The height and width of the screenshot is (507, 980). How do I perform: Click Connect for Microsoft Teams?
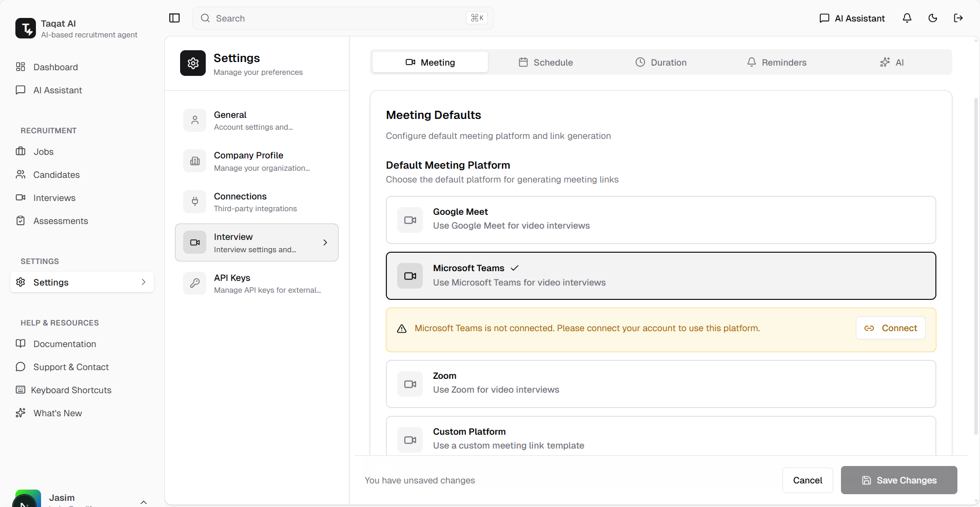point(890,328)
